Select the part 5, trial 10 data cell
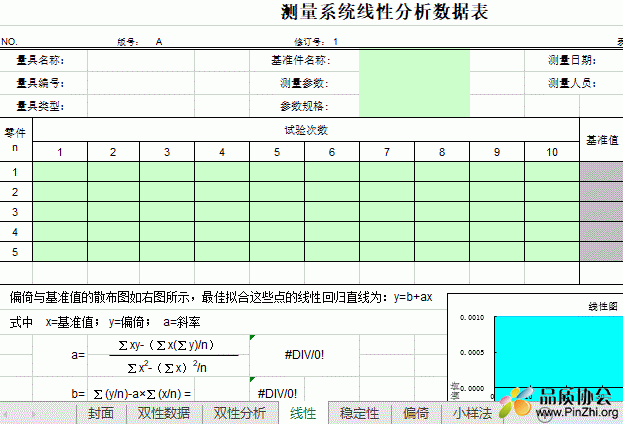Image resolution: width=623 pixels, height=424 pixels. tap(552, 251)
